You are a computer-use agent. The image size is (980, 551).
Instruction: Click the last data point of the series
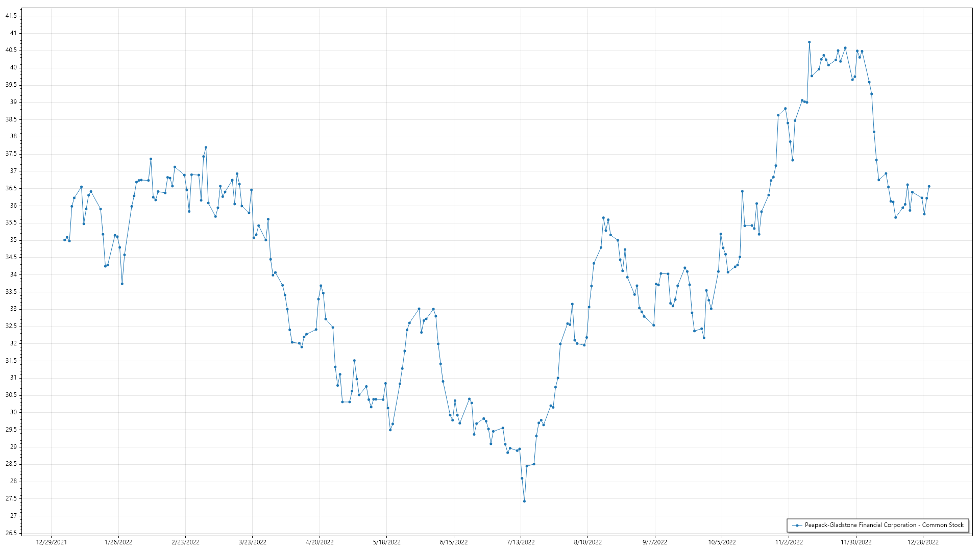coord(929,186)
